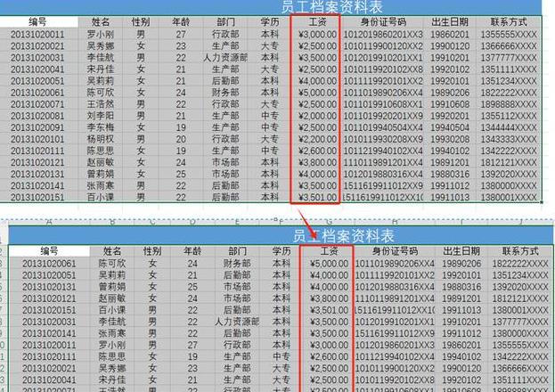Select salary cell ¥2,200.00

(317, 139)
